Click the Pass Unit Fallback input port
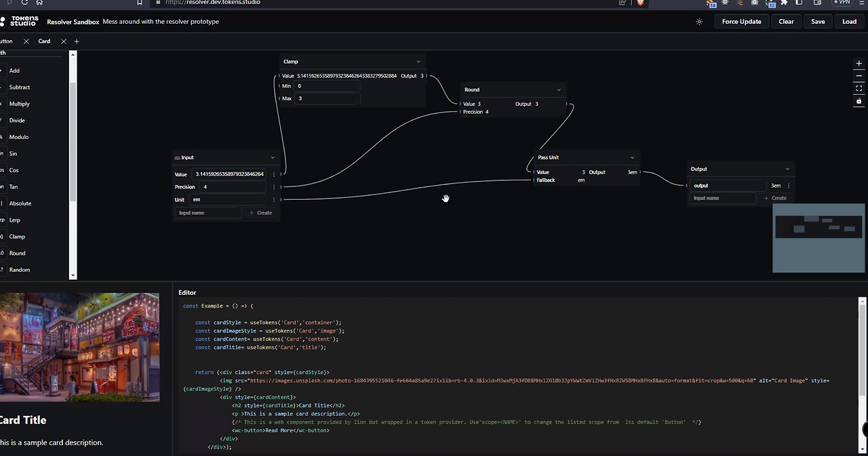This screenshot has height=456, width=868. [534, 180]
